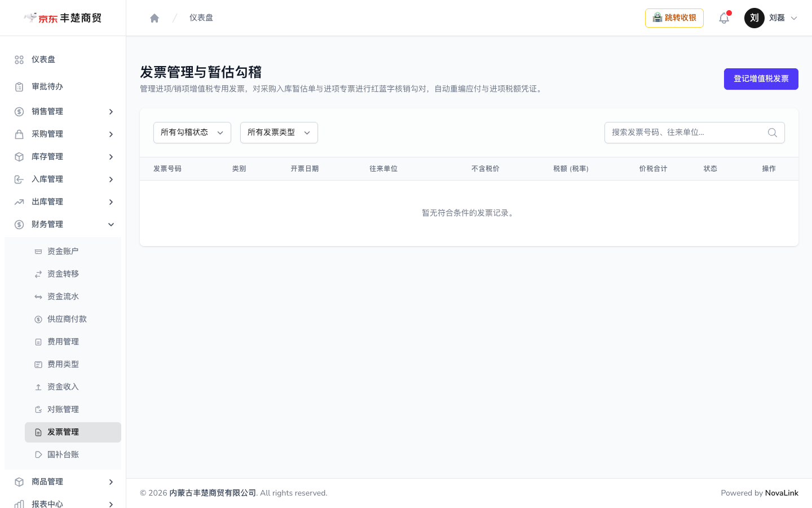The image size is (812, 508).
Task: Click the 对账管理 icon
Action: coord(38,410)
